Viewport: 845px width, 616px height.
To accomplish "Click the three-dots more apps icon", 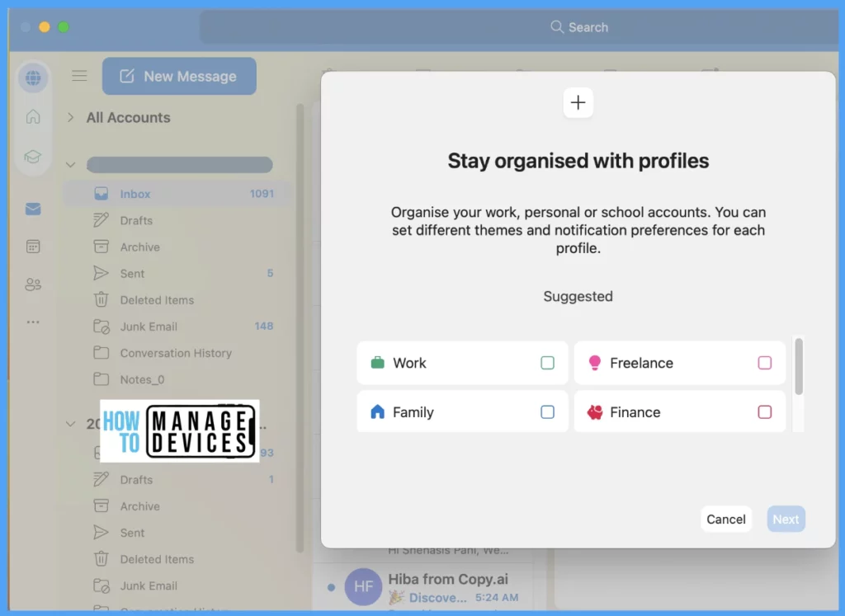I will click(33, 322).
